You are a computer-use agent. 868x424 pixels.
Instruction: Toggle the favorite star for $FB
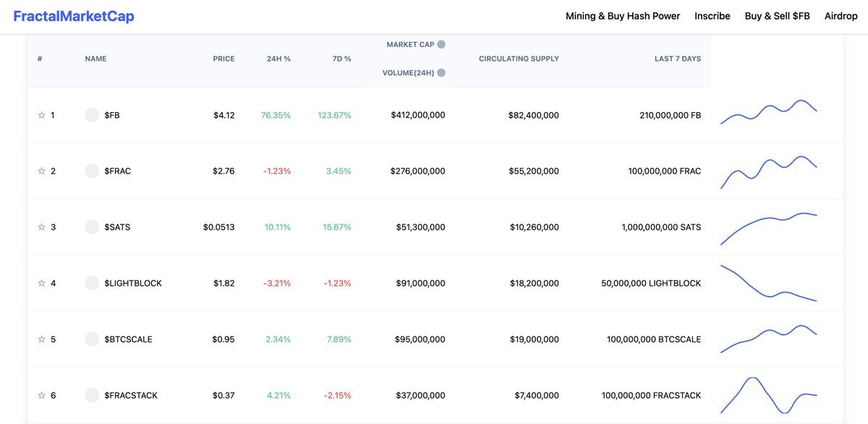[41, 114]
